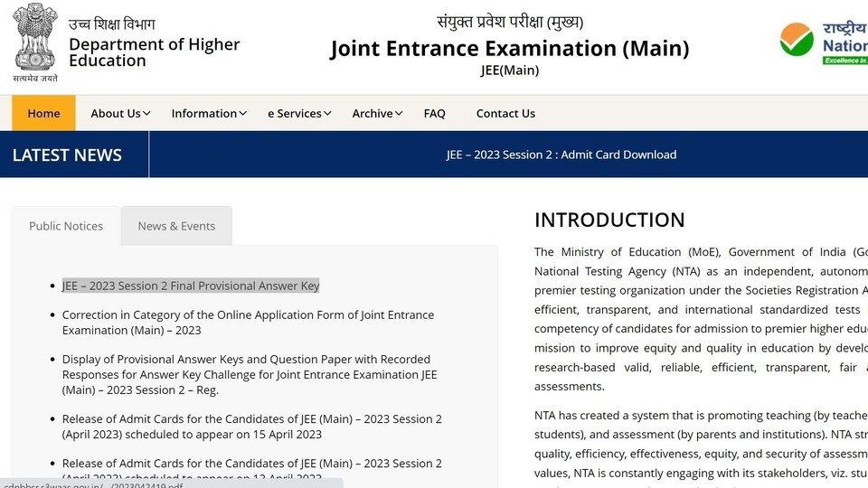The height and width of the screenshot is (488, 868).
Task: Expand the About Us dropdown chevron
Action: [x=146, y=114]
